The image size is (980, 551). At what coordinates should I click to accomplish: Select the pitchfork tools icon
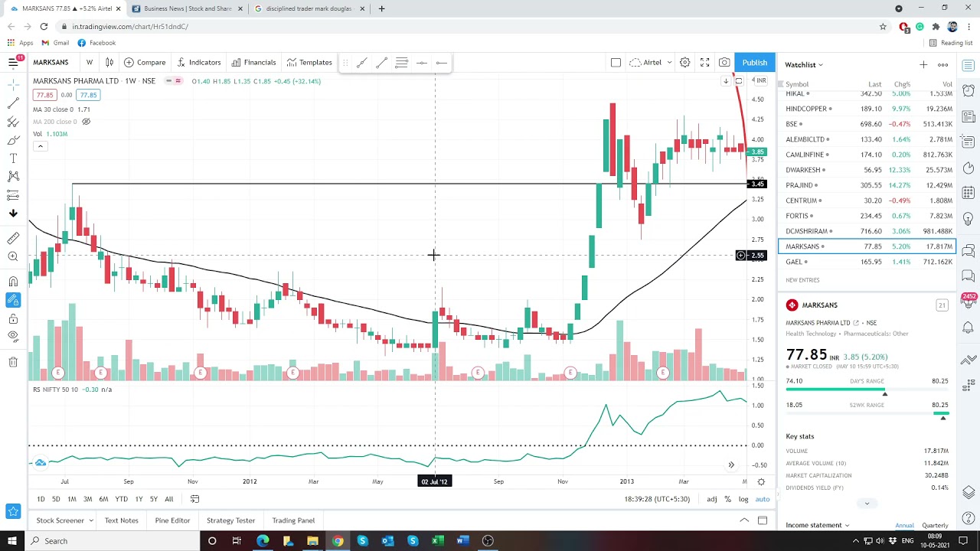(x=13, y=122)
